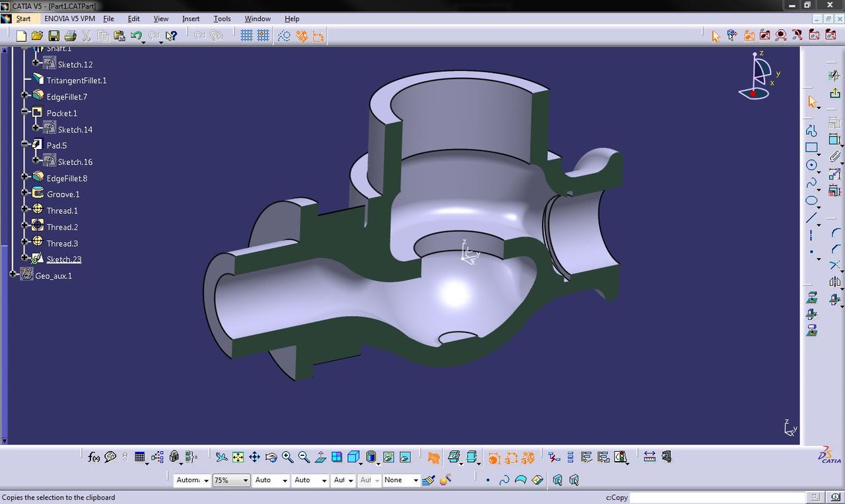Select TritangentFillet.1 in the tree
This screenshot has width=845, height=504.
coord(77,80)
